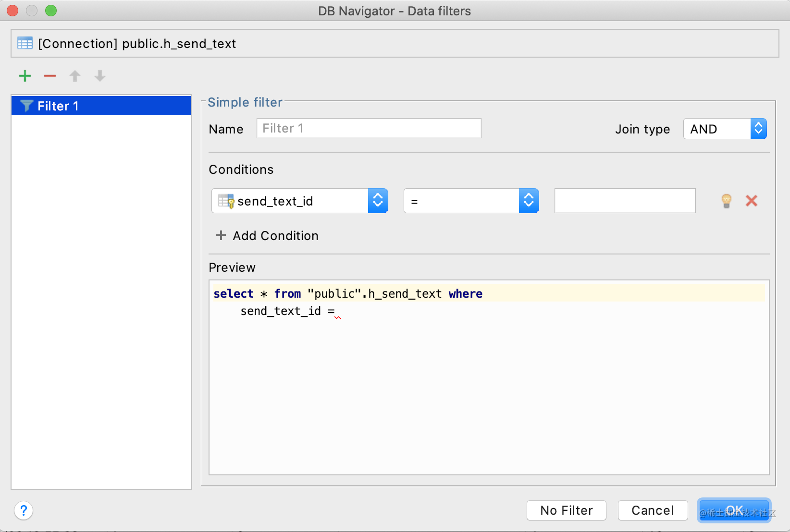Click the lightbulb icon beside condition value
790x532 pixels.
coord(727,201)
